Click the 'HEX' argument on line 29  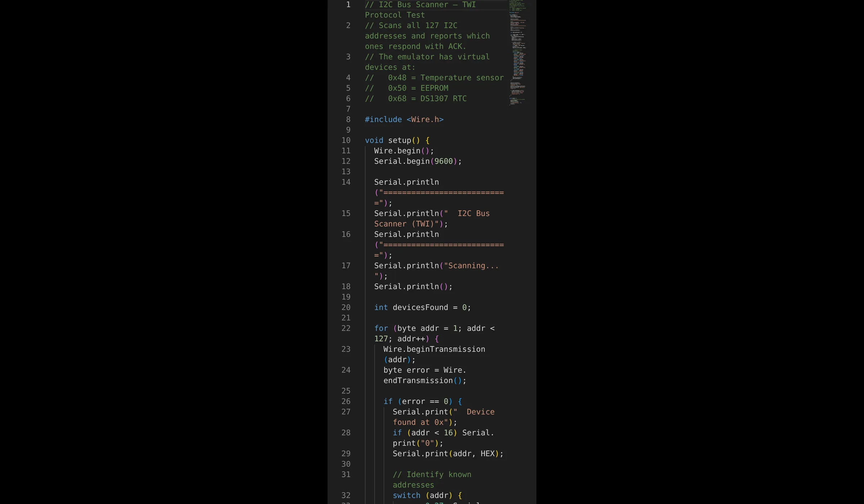pyautogui.click(x=487, y=454)
